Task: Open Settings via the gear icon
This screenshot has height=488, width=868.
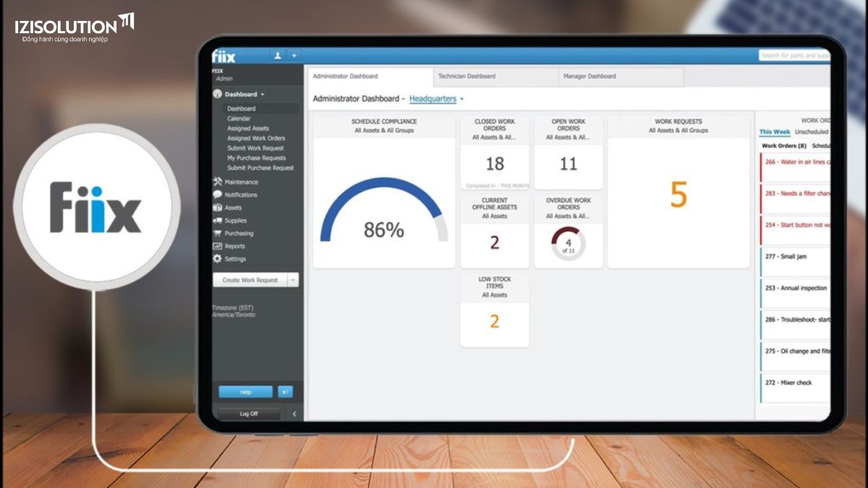Action: (218, 259)
